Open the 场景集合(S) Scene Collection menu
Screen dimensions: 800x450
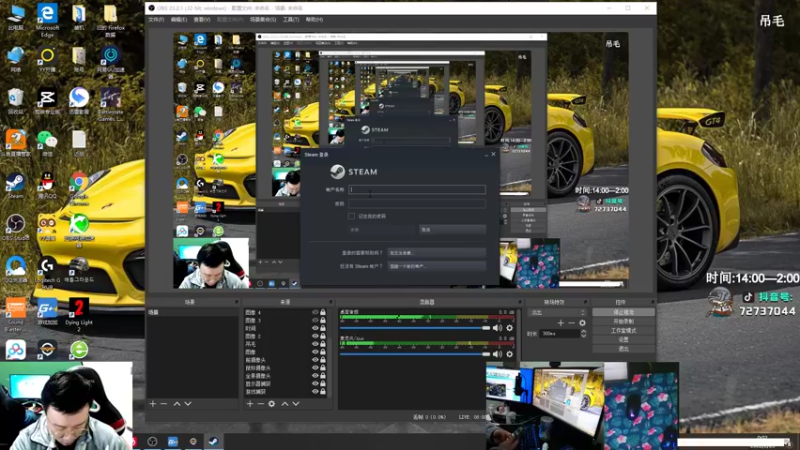point(263,19)
